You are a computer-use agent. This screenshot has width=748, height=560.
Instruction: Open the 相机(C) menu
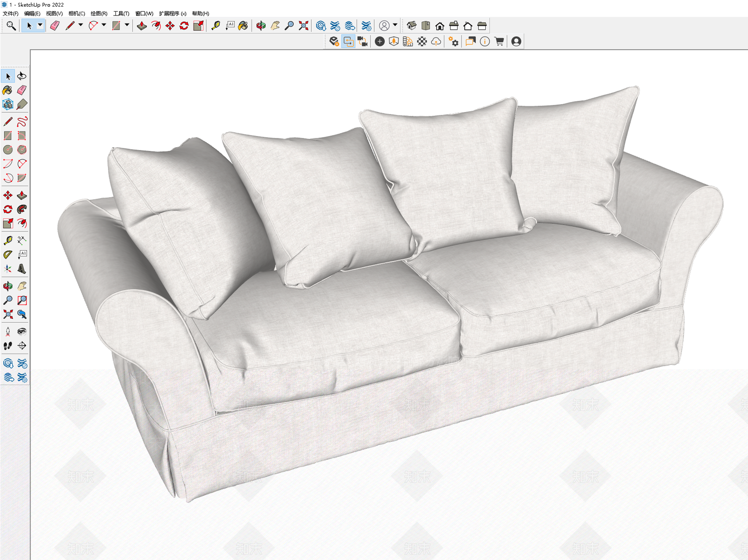(77, 14)
